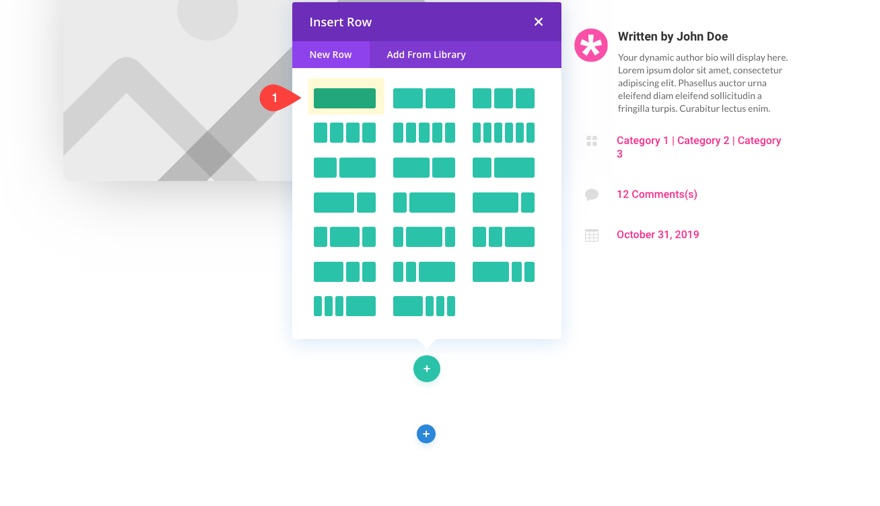
Task: Click the green add row button
Action: pos(427,369)
